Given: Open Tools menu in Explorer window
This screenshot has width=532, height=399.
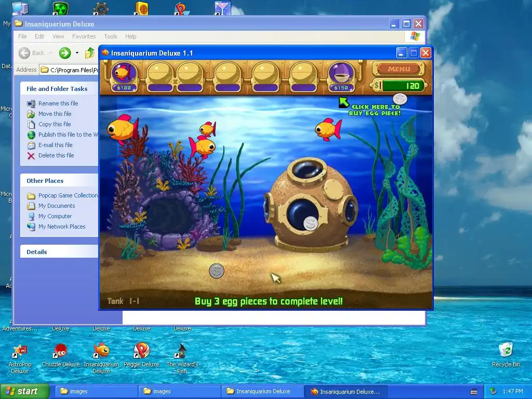Looking at the screenshot, I should pyautogui.click(x=110, y=36).
